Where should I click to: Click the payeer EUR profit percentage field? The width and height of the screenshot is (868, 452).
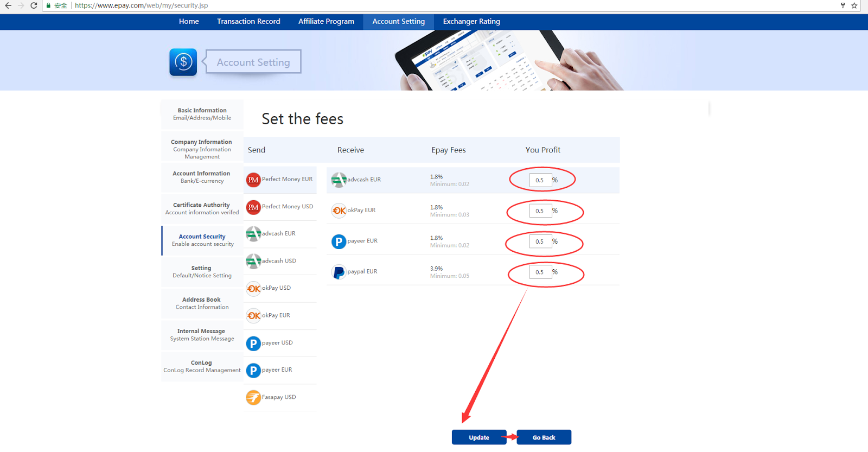tap(540, 241)
